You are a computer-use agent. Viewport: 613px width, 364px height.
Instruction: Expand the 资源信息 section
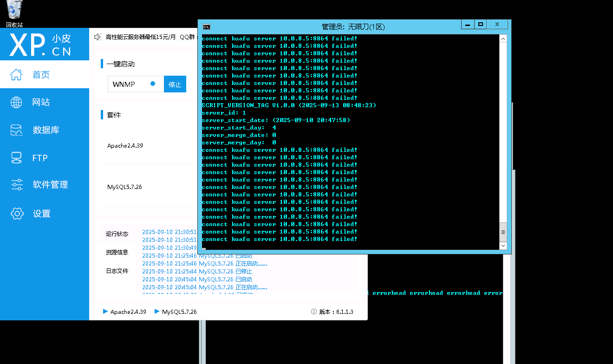pos(117,252)
